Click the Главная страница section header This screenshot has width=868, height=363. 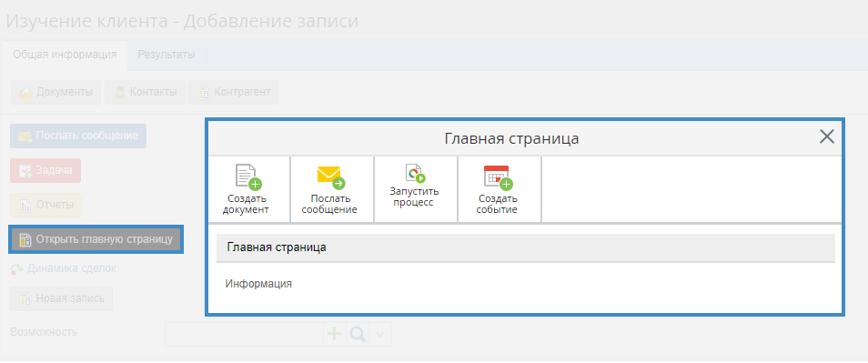click(x=525, y=247)
